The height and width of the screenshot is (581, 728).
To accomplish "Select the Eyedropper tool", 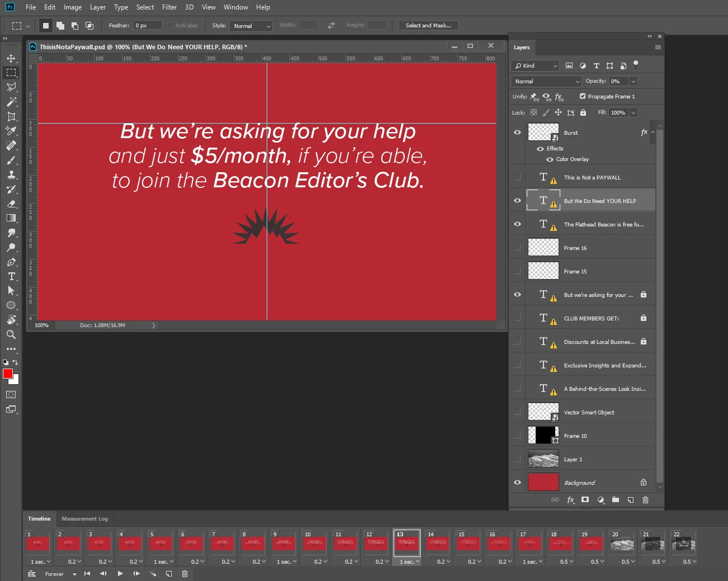I will tap(11, 131).
